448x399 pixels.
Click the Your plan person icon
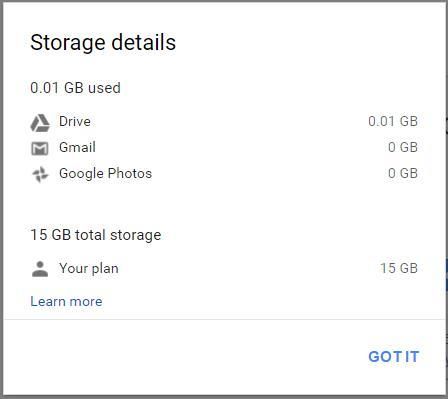40,269
